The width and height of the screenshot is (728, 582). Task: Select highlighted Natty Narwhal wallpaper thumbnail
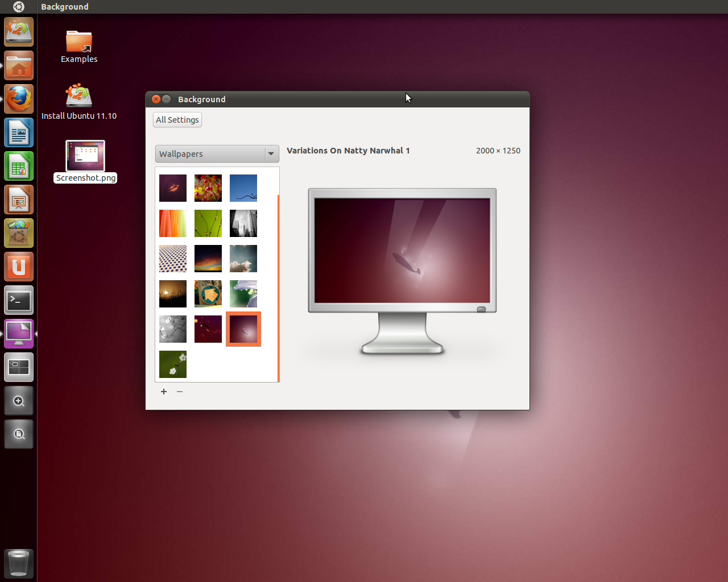(x=243, y=329)
